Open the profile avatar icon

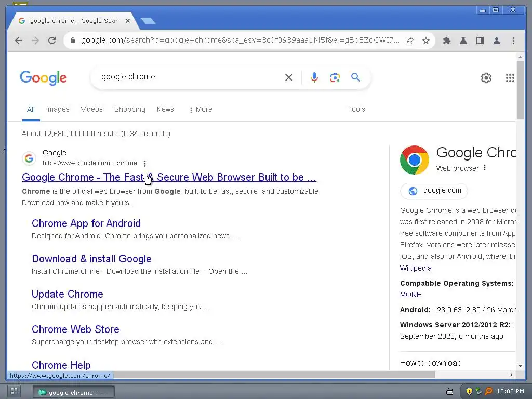pyautogui.click(x=496, y=41)
